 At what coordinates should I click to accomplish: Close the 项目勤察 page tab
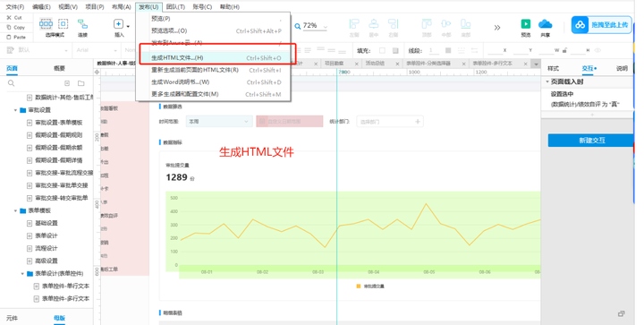coord(357,64)
